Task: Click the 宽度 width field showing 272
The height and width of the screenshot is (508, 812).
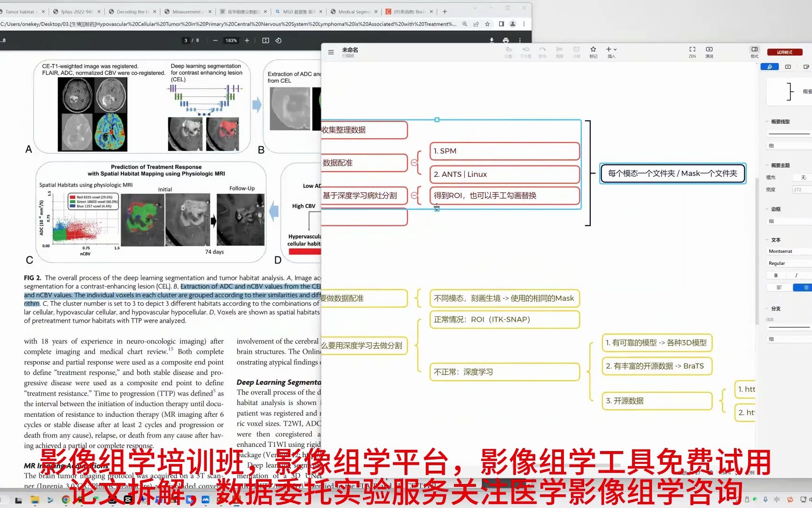Action: coord(802,190)
